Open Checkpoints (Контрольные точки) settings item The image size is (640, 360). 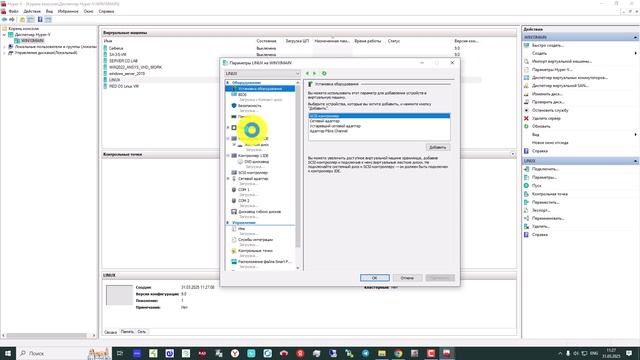255,251
